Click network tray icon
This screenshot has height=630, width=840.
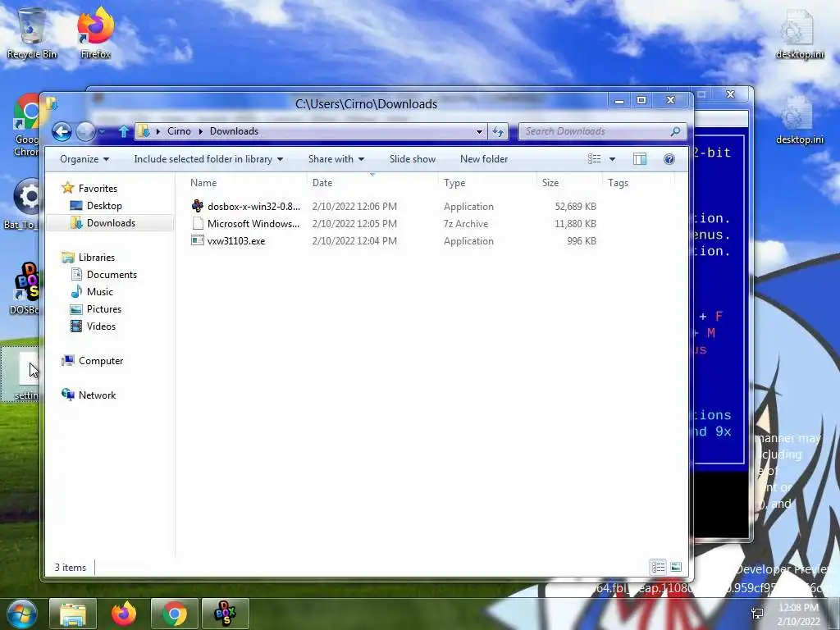tap(757, 614)
